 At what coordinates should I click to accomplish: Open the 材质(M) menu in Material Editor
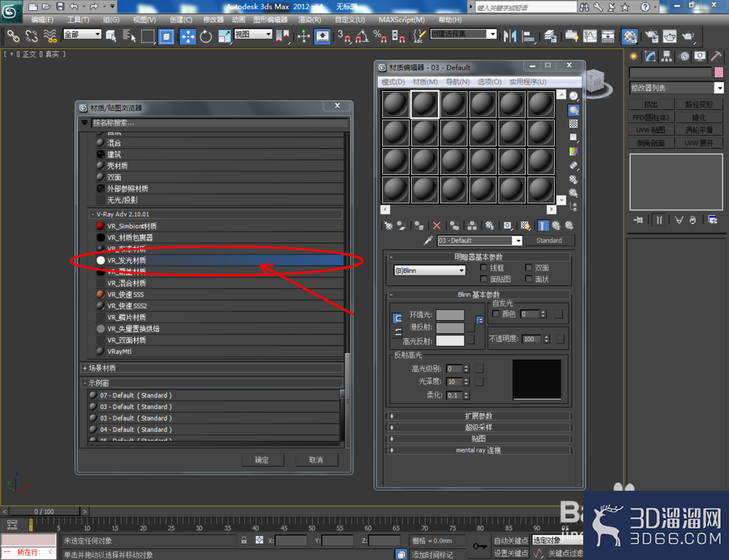pyautogui.click(x=425, y=82)
